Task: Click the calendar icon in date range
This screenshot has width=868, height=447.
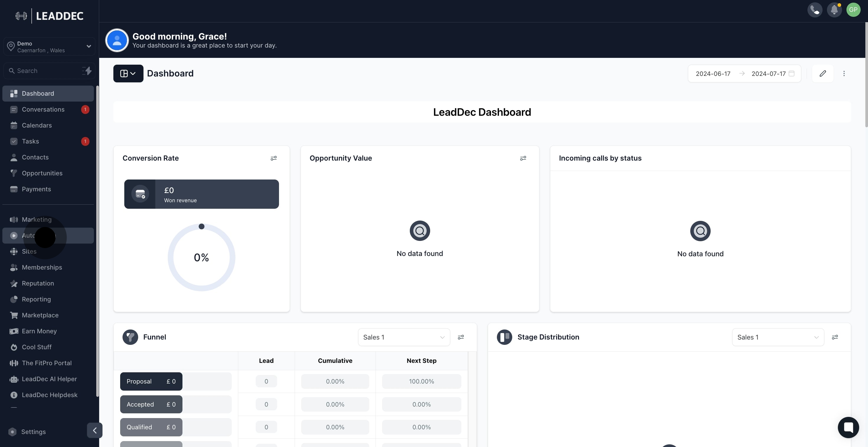Action: 792,74
